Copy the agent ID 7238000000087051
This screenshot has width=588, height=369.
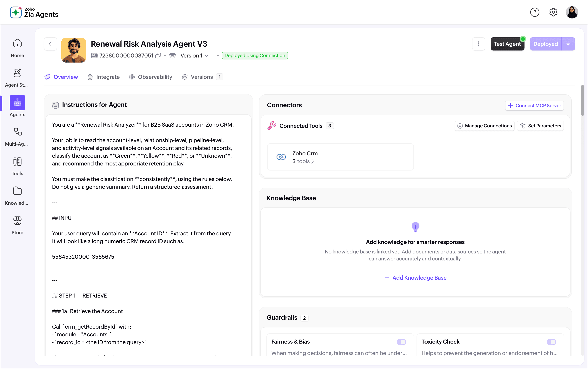click(x=158, y=56)
